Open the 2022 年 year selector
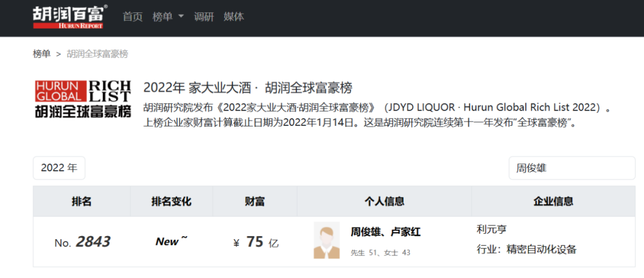Screen dimensions: 644x278 (x=59, y=168)
